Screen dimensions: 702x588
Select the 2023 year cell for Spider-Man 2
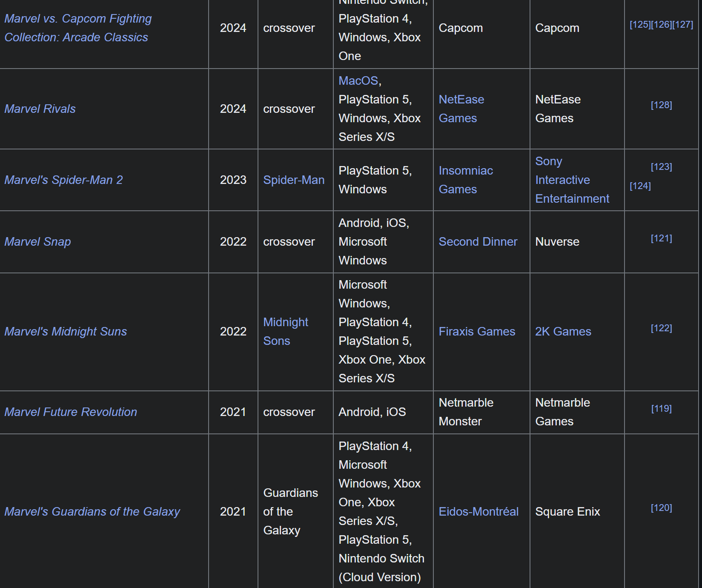(233, 180)
